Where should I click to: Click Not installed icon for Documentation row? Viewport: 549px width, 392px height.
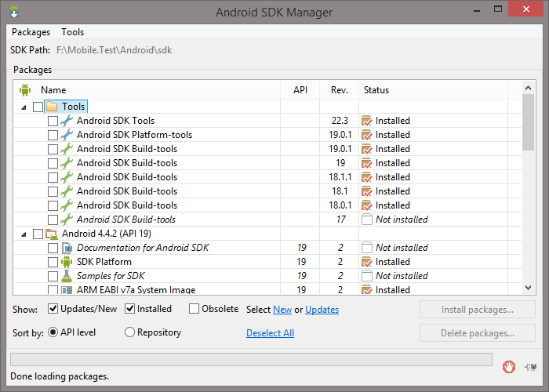[366, 248]
